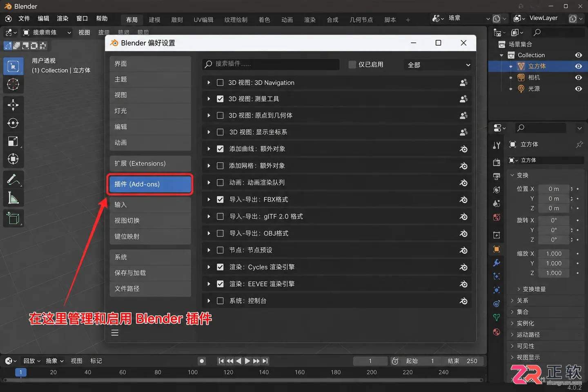Open the 键位映射 preferences section
Screen dimensions: 588x392
click(150, 236)
